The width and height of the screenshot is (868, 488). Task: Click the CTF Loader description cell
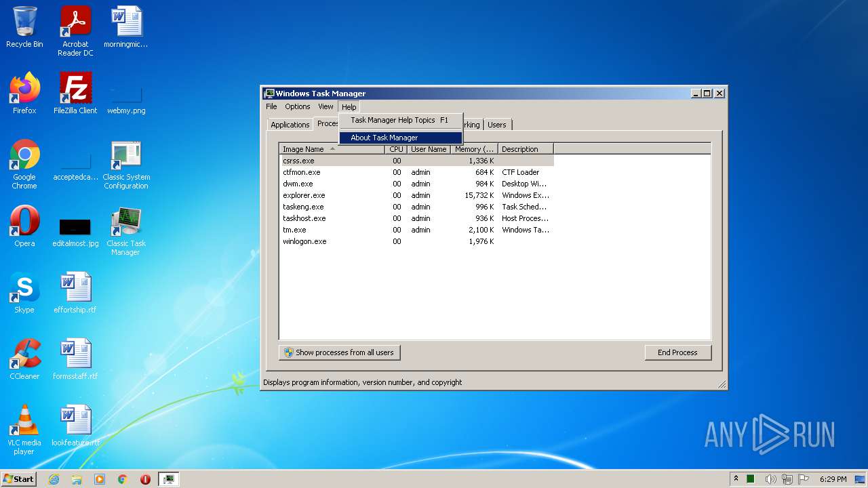tap(520, 172)
